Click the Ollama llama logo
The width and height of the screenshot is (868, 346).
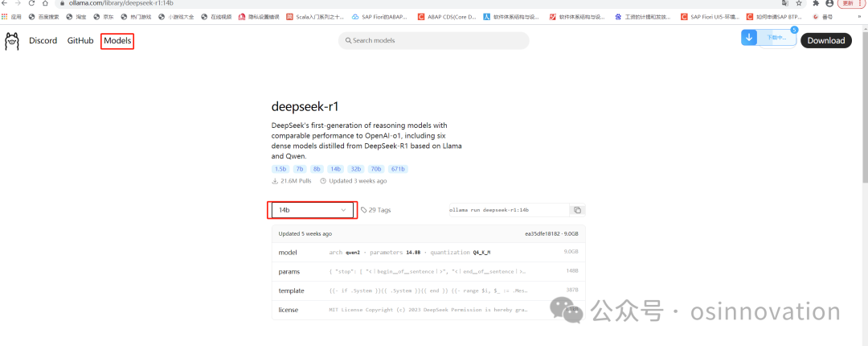[11, 41]
